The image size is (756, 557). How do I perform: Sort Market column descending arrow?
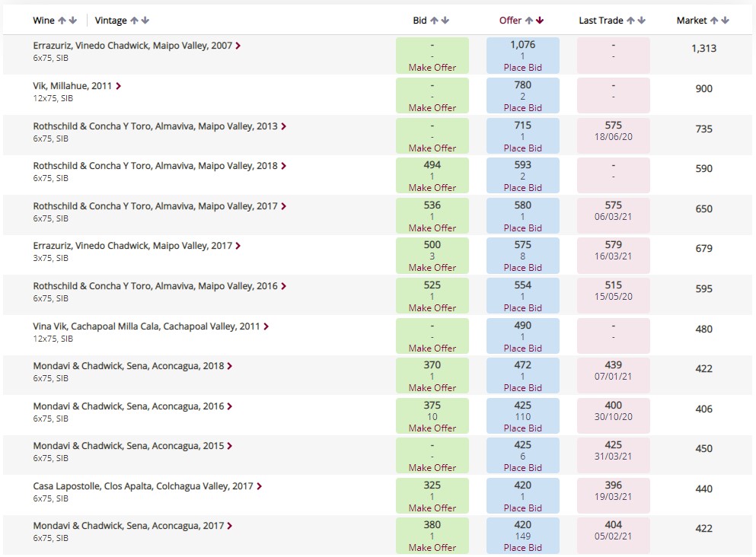tap(725, 21)
